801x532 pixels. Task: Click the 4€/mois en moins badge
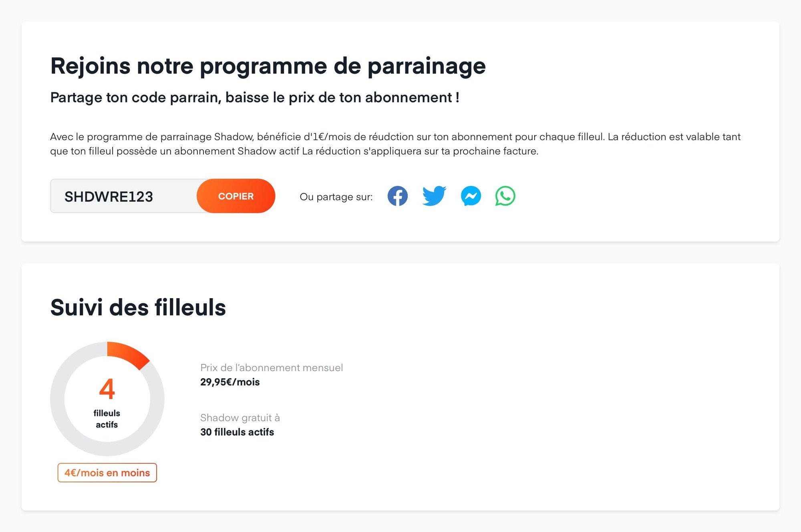coord(107,473)
